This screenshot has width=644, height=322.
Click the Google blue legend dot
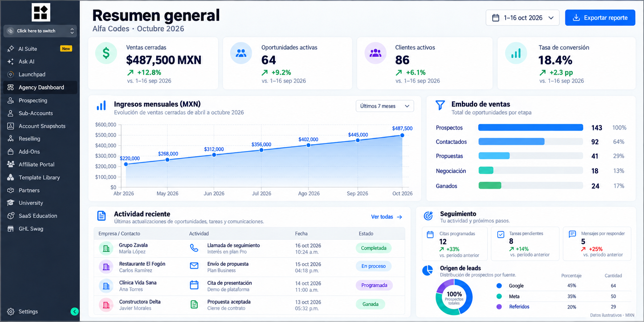click(x=499, y=286)
